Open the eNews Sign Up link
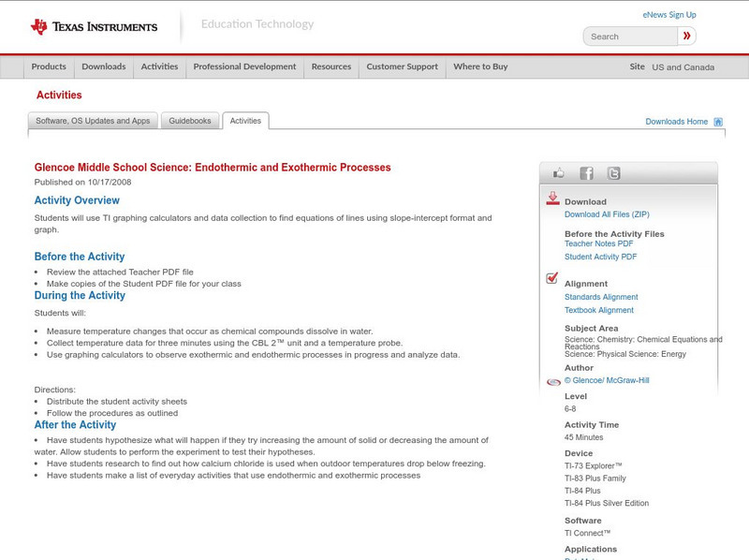749x560 pixels. pos(669,15)
